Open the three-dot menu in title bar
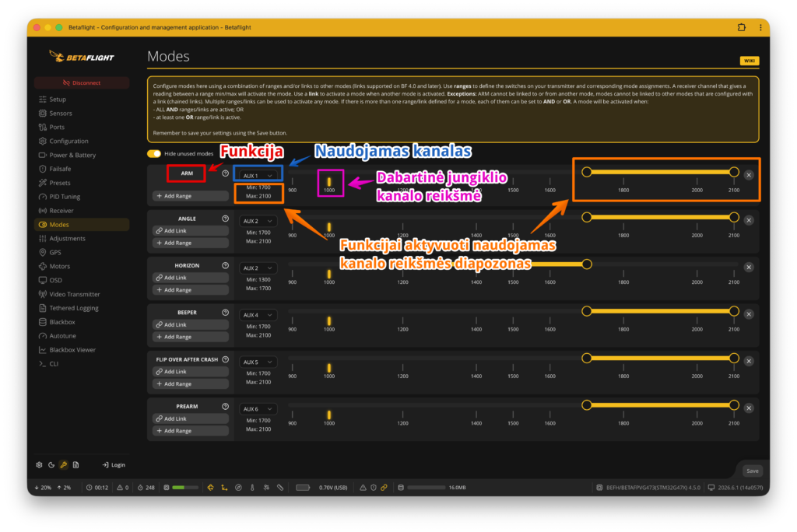This screenshot has height=532, width=797. 760,27
